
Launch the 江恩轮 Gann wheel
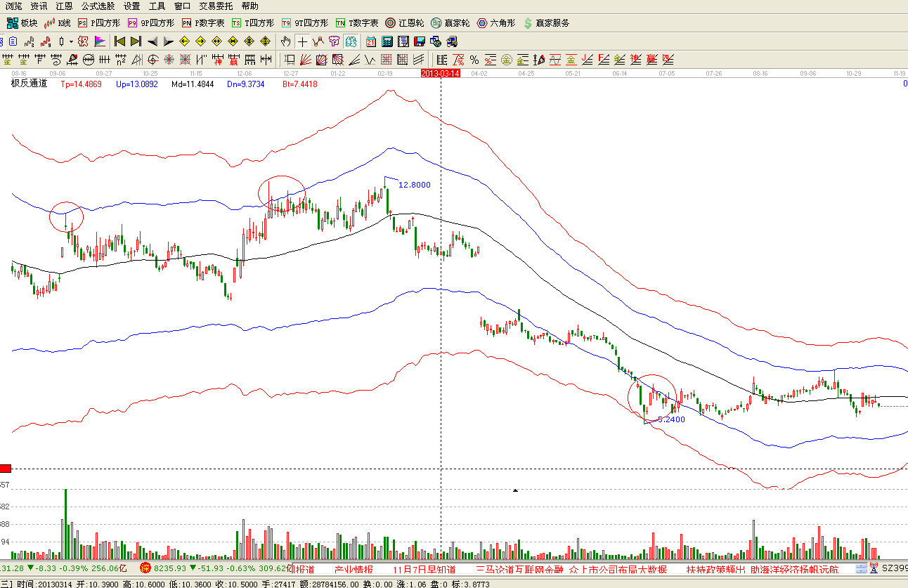[x=404, y=23]
